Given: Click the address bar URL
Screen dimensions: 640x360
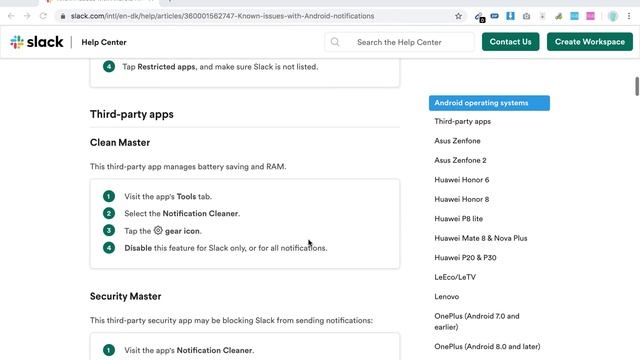Looking at the screenshot, I should tap(222, 16).
